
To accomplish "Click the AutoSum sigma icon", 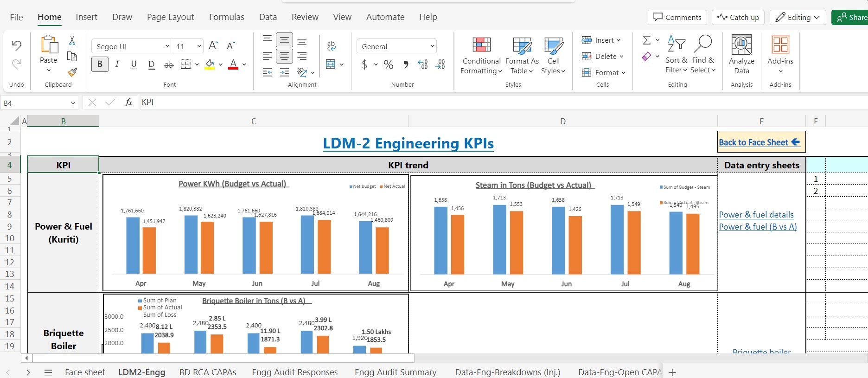I will tap(646, 40).
